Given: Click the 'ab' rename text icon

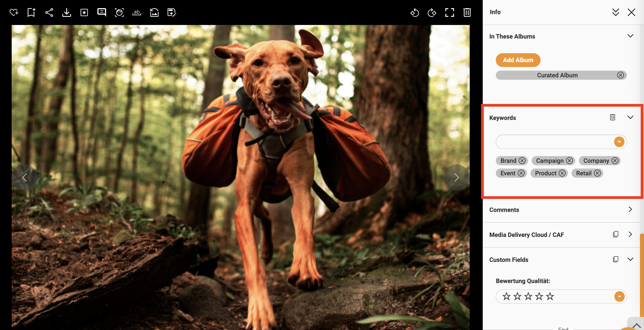Looking at the screenshot, I should [x=137, y=12].
